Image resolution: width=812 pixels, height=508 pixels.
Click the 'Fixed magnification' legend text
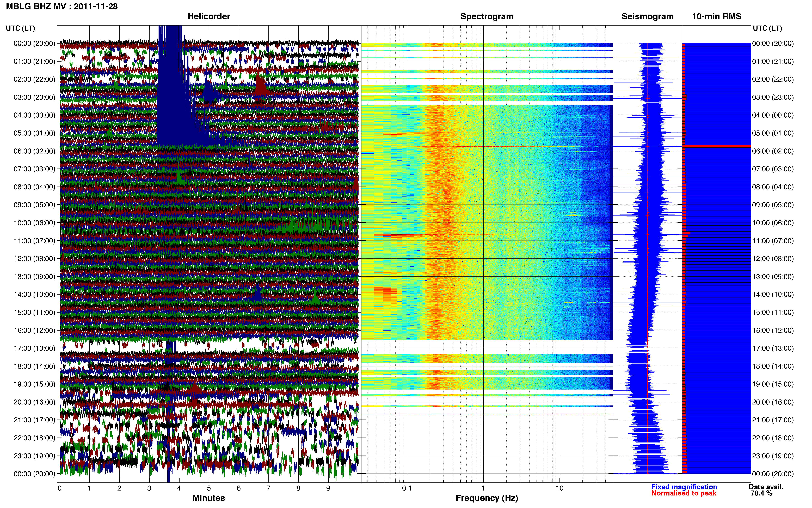[x=684, y=487]
